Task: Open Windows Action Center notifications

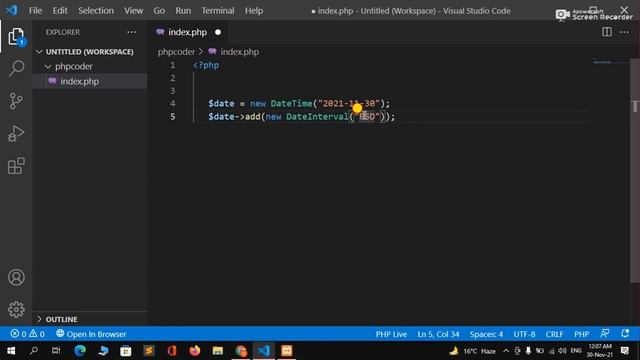Action: (625, 351)
